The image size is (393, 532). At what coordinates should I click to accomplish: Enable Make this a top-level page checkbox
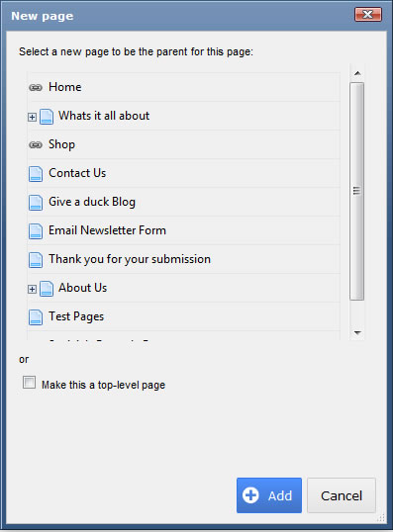pyautogui.click(x=29, y=382)
